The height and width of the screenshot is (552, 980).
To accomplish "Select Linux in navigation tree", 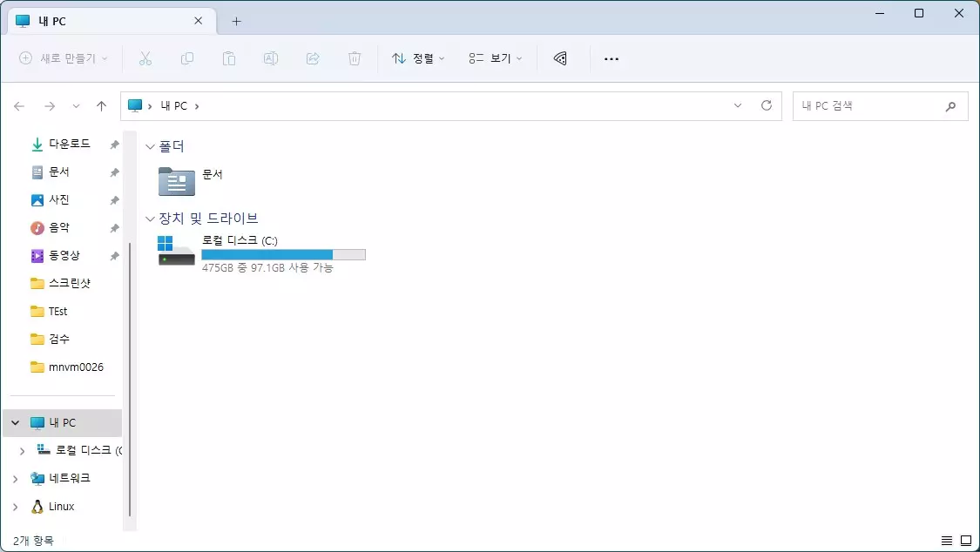I will tap(61, 507).
